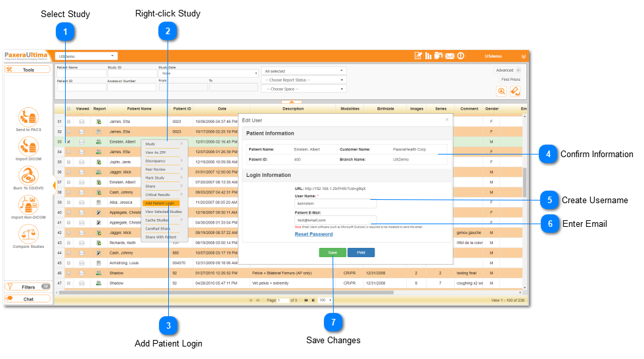The image size is (644, 359).
Task: Open the USDemo dropdown at top
Action: [86, 57]
